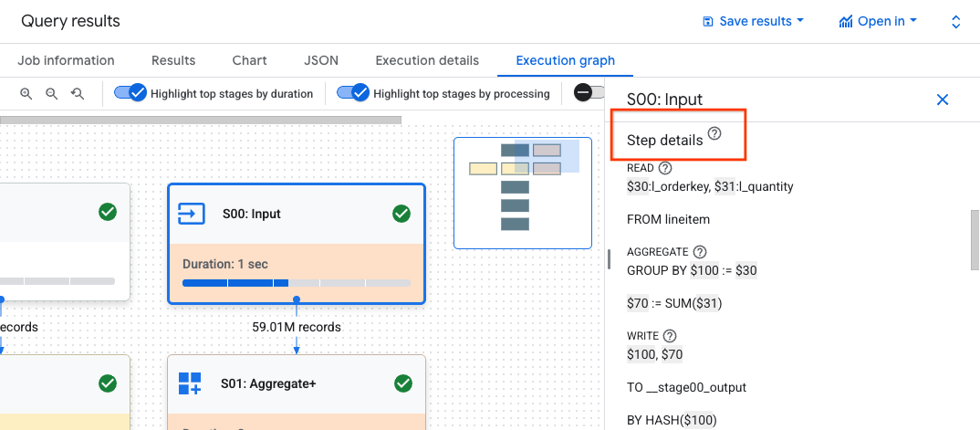
Task: Click the S00: Input duration progress bar
Action: point(297,283)
